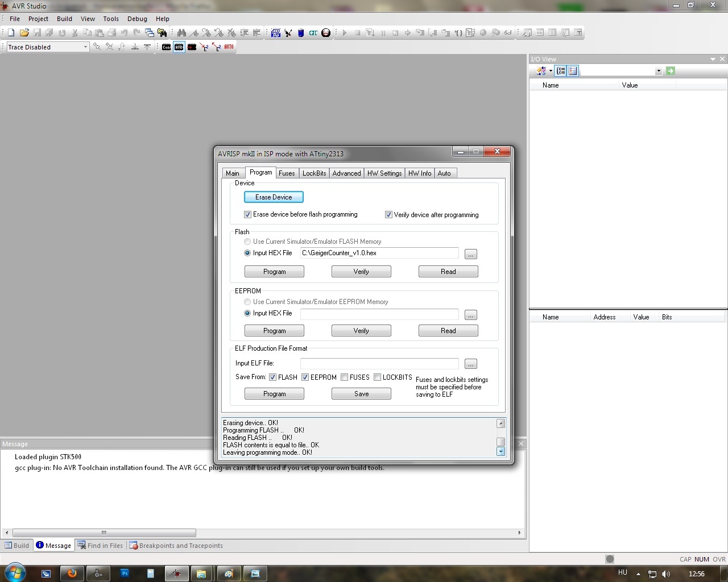Viewport: 728px width, 582px height.
Task: Open Find in Files toolbar icon
Action: click(162, 33)
